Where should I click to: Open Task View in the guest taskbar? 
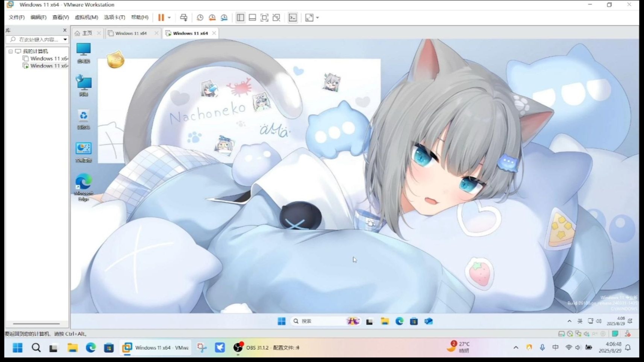[x=370, y=321]
